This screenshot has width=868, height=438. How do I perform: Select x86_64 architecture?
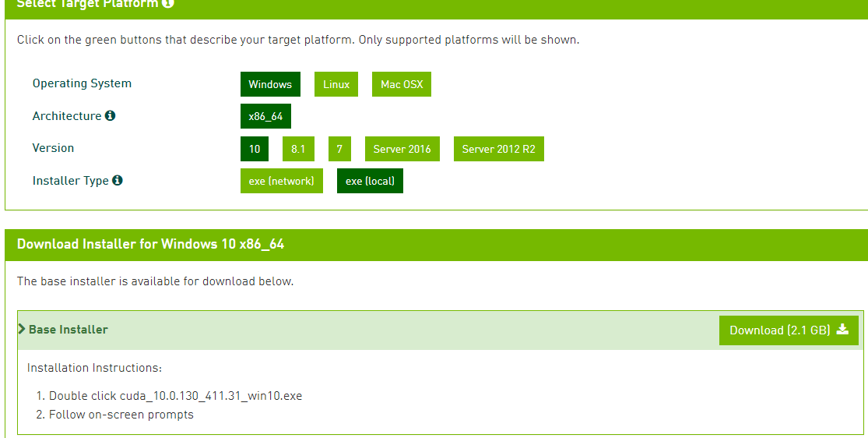(265, 116)
